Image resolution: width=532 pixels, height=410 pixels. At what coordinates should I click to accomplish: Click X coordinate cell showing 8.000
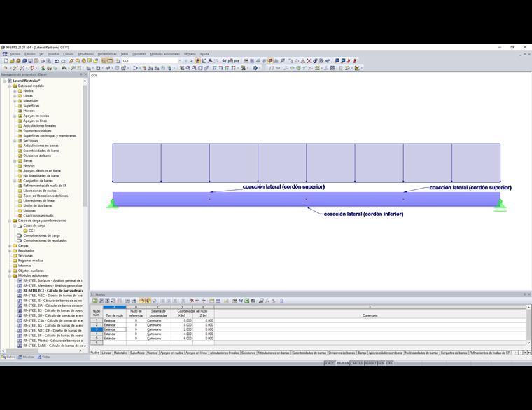tap(182, 325)
